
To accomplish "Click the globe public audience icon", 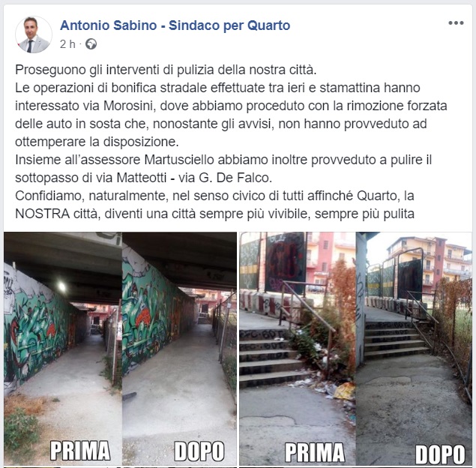I will (91, 44).
